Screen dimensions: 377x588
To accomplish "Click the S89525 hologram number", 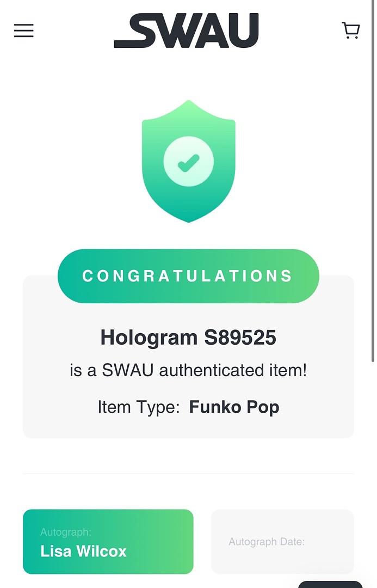I will coord(240,338).
